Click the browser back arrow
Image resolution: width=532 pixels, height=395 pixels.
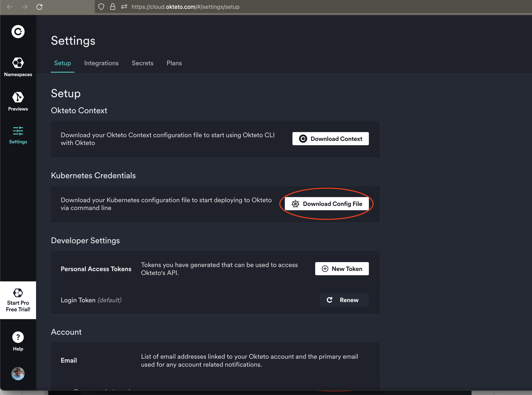click(x=10, y=7)
